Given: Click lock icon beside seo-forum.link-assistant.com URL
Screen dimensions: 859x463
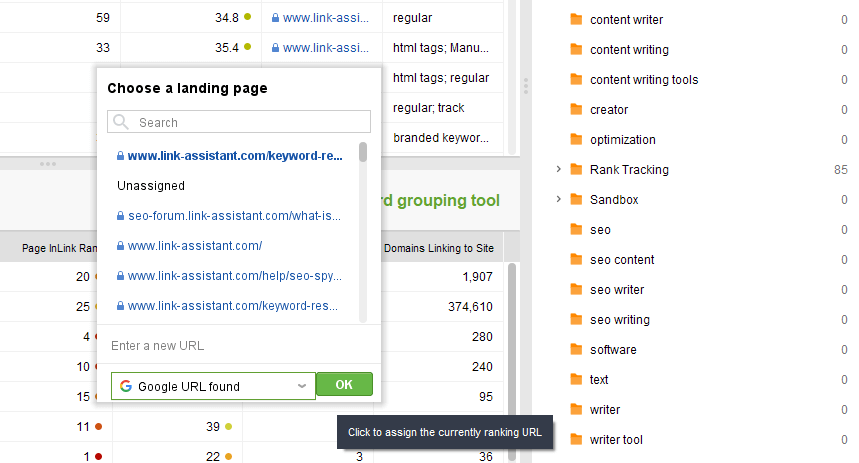Looking at the screenshot, I should click(x=120, y=216).
